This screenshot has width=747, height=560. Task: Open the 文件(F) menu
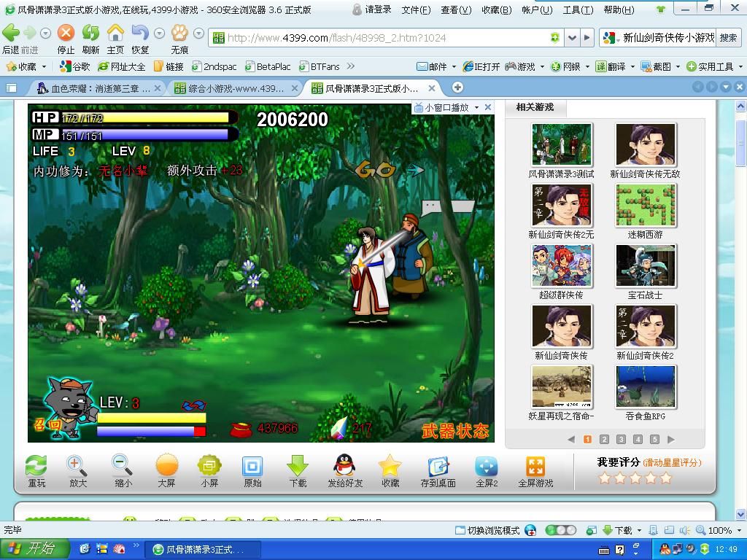click(416, 10)
